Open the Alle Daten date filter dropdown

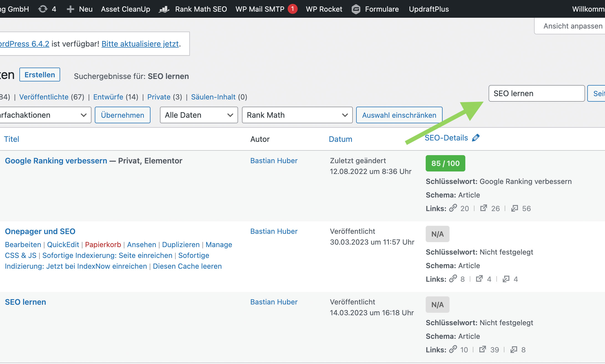[x=199, y=115]
